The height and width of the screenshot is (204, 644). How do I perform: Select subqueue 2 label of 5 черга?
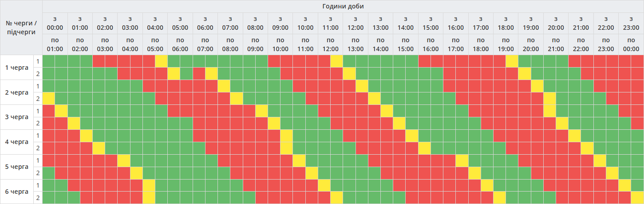(38, 173)
